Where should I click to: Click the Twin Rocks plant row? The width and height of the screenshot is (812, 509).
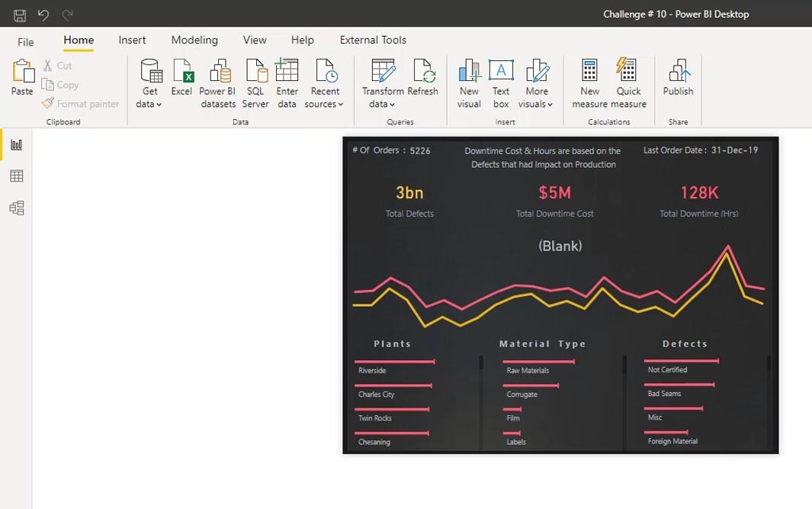[x=392, y=414]
